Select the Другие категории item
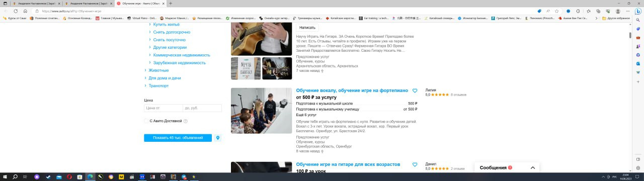 coord(170,47)
